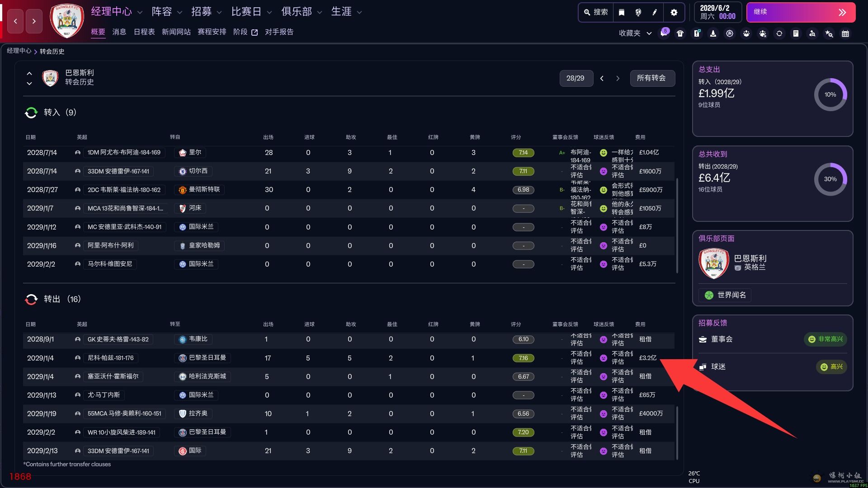Collapse the 巴恩斯利 panel with the up chevron
The image size is (868, 488).
tap(29, 73)
